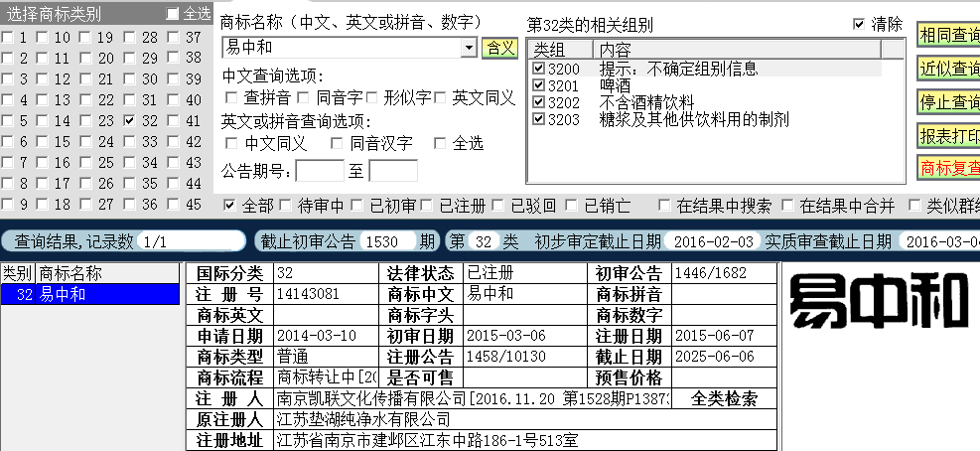This screenshot has width=980, height=451.
Task: Enable the 中文同义 option
Action: (231, 143)
